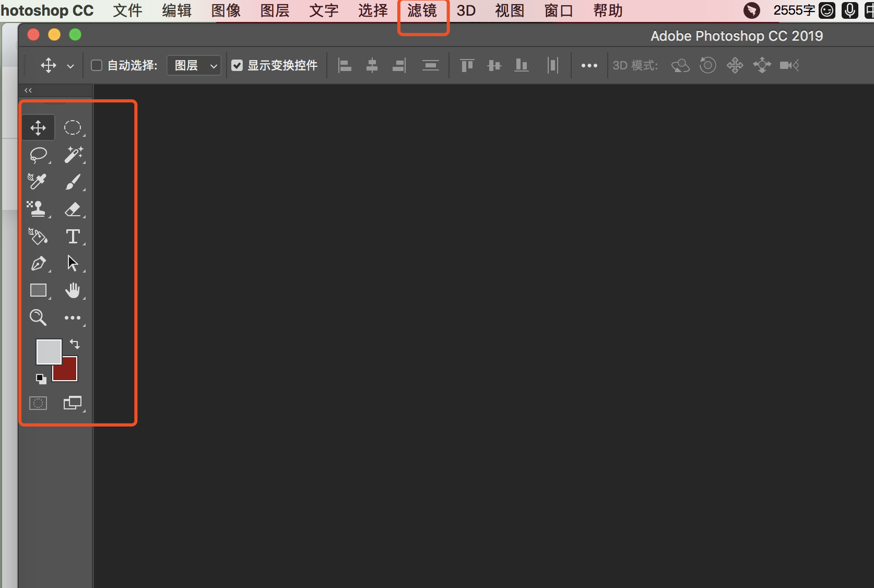Open the 图层 menu in menu bar
The height and width of the screenshot is (588, 874).
click(275, 10)
